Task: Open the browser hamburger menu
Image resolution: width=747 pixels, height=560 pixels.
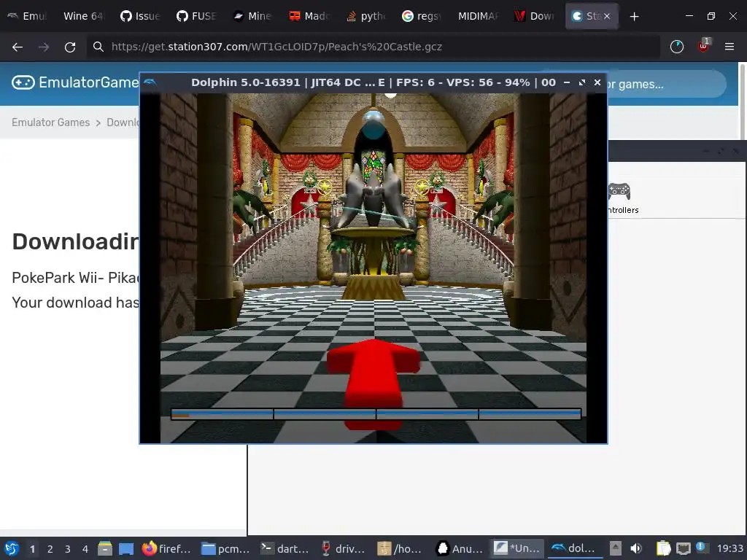Action: click(729, 47)
